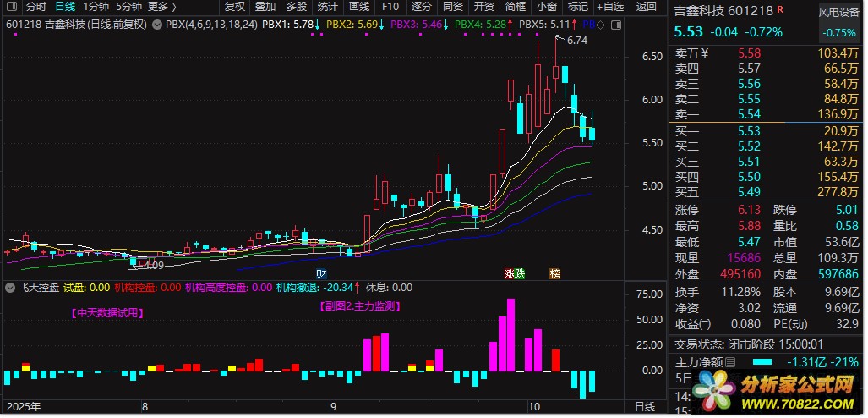Click 涨停 value 6.13
The width and height of the screenshot is (868, 418).
coord(750,211)
